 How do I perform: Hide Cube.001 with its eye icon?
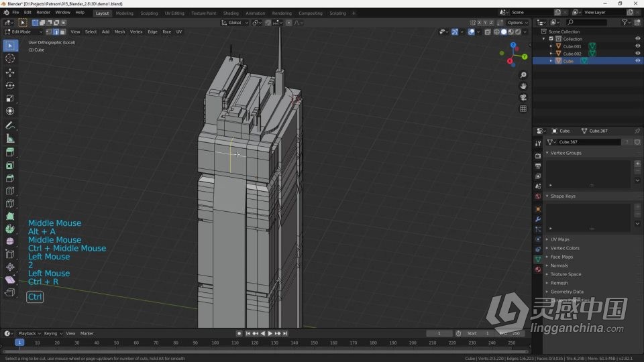tap(637, 46)
